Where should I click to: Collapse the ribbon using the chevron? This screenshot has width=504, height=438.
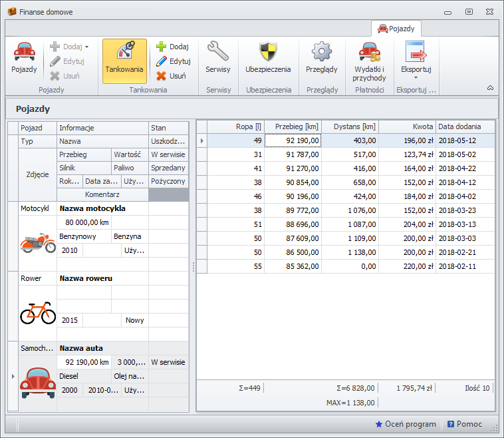click(x=490, y=88)
